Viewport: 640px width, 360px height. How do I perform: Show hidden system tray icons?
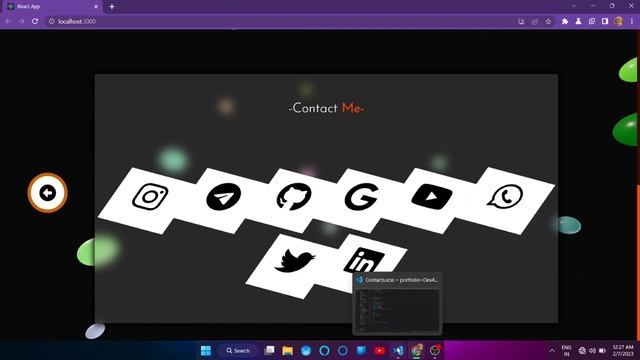click(552, 351)
